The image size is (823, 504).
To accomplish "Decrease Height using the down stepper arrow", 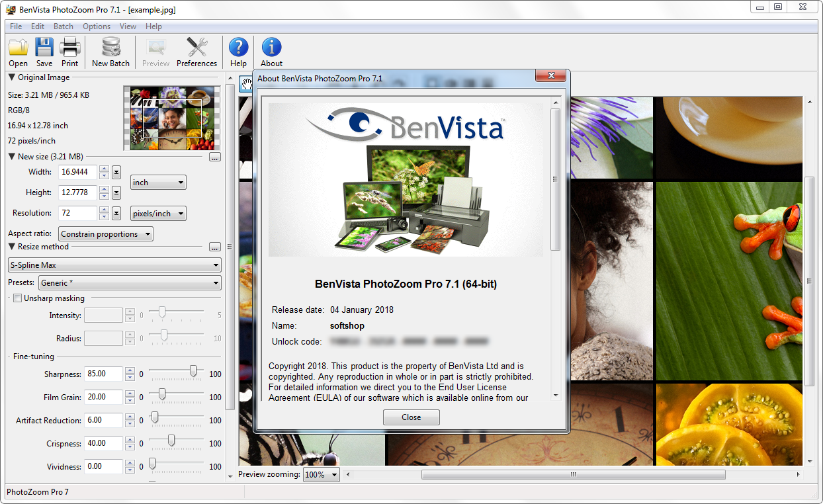I will coord(104,196).
